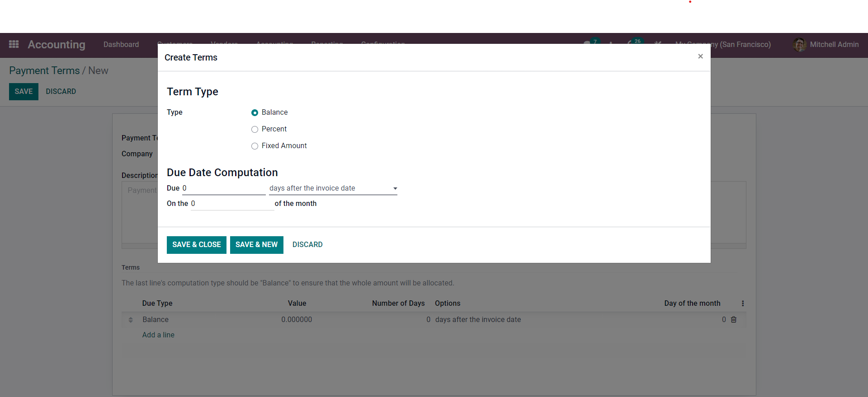Focus the On the day-of-month field
The height and width of the screenshot is (397, 868).
coord(232,204)
